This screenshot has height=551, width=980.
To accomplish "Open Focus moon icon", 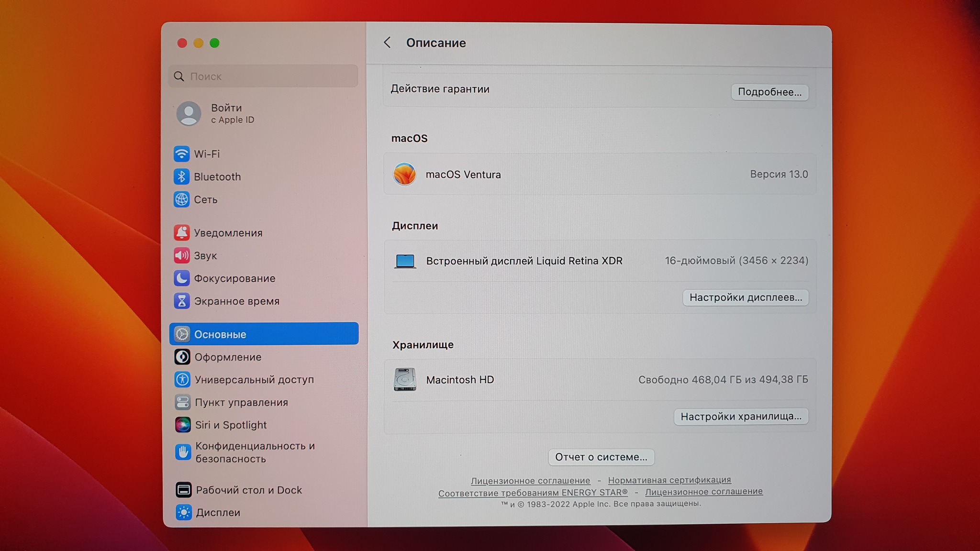I will coord(181,278).
